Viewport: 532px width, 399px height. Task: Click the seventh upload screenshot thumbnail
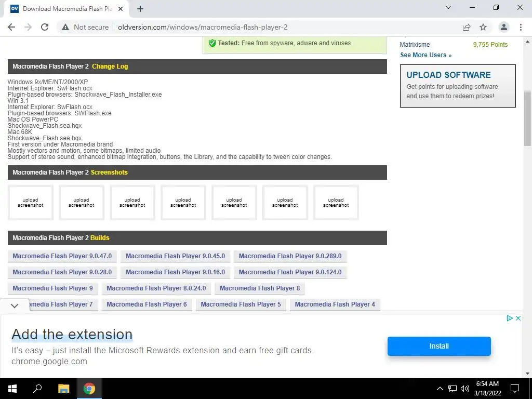point(336,203)
